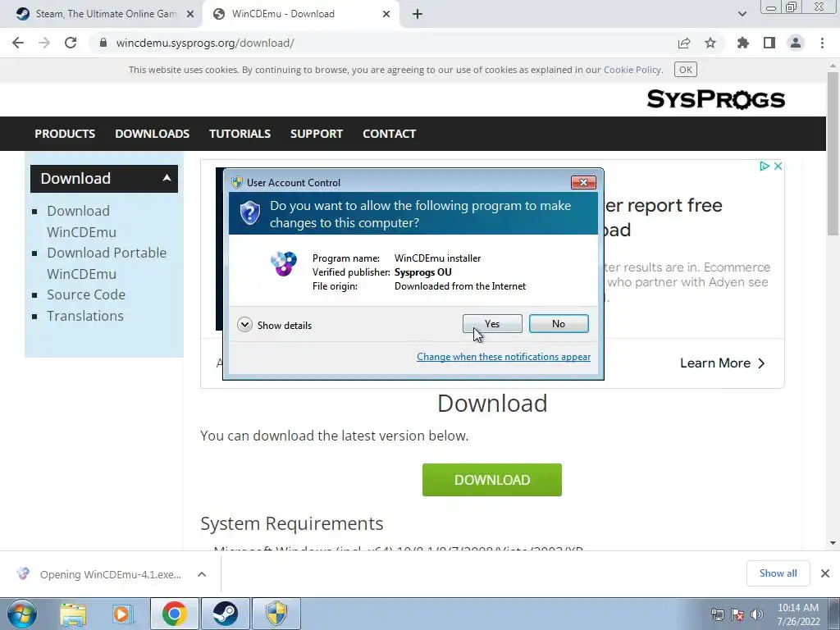Click the address bar URL
Image resolution: width=840 pixels, height=630 pixels.
(x=205, y=43)
